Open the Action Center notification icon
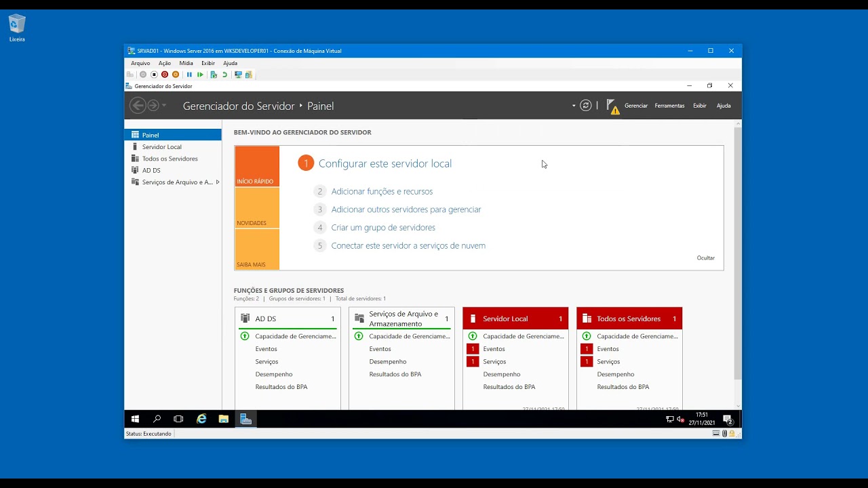 tap(728, 420)
